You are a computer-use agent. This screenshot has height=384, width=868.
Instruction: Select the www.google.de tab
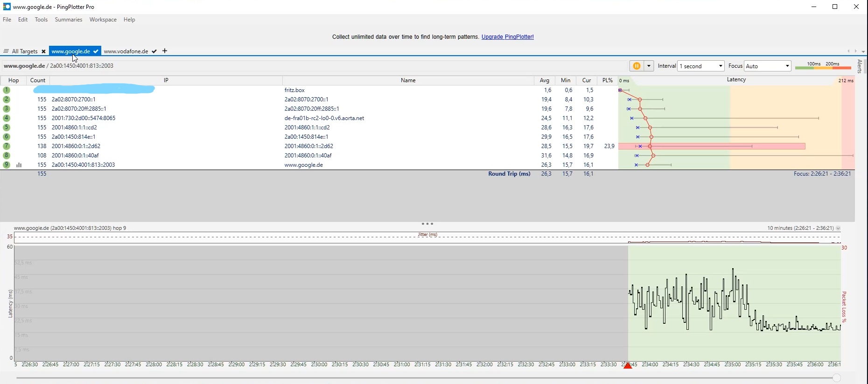click(70, 51)
